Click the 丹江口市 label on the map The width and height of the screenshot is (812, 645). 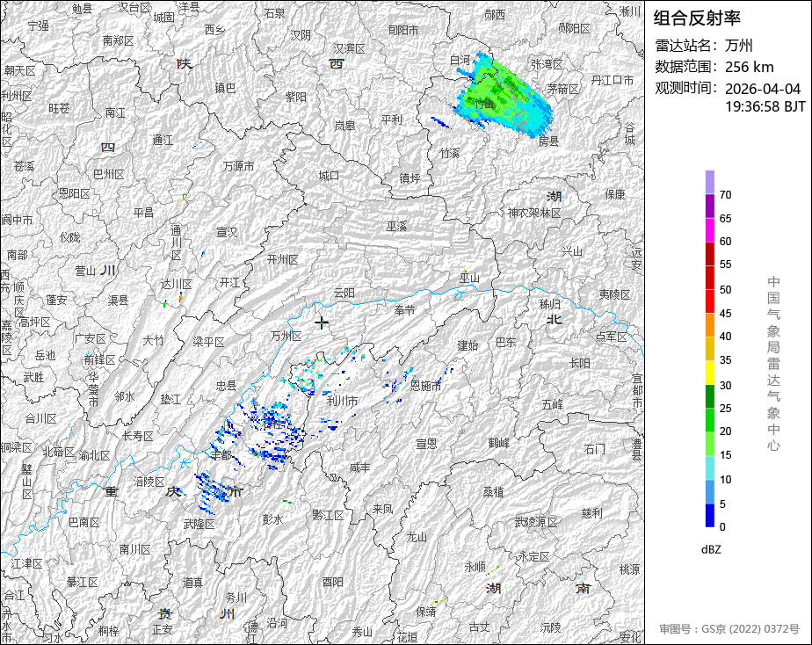point(613,80)
